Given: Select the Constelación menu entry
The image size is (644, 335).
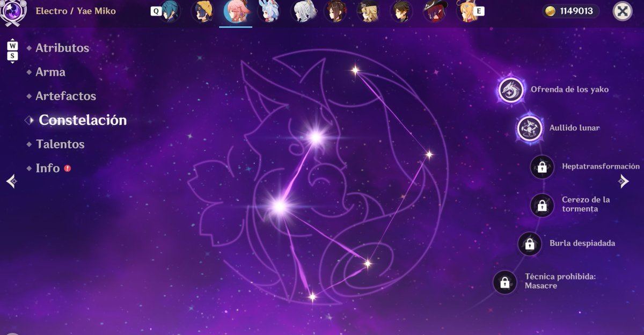Looking at the screenshot, I should pyautogui.click(x=83, y=120).
